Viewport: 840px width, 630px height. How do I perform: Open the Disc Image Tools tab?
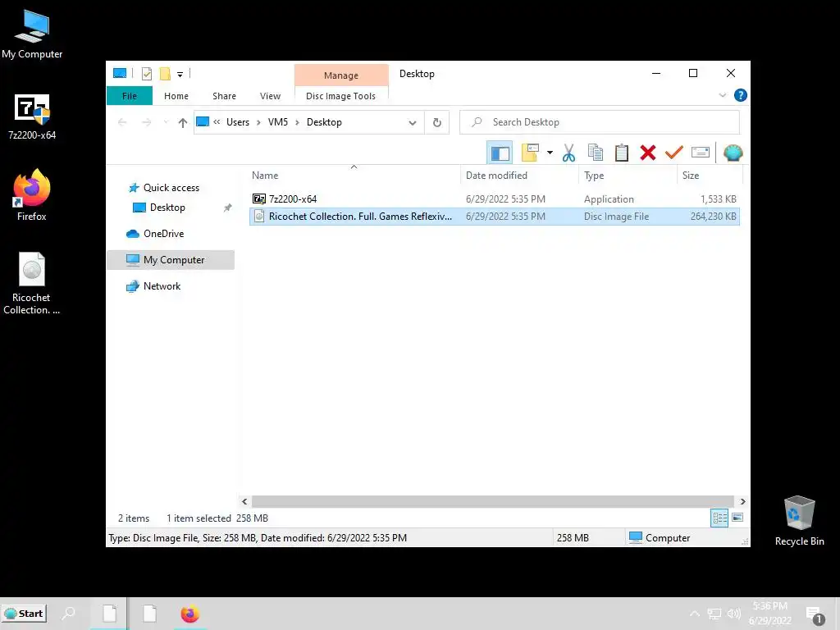[x=340, y=96]
